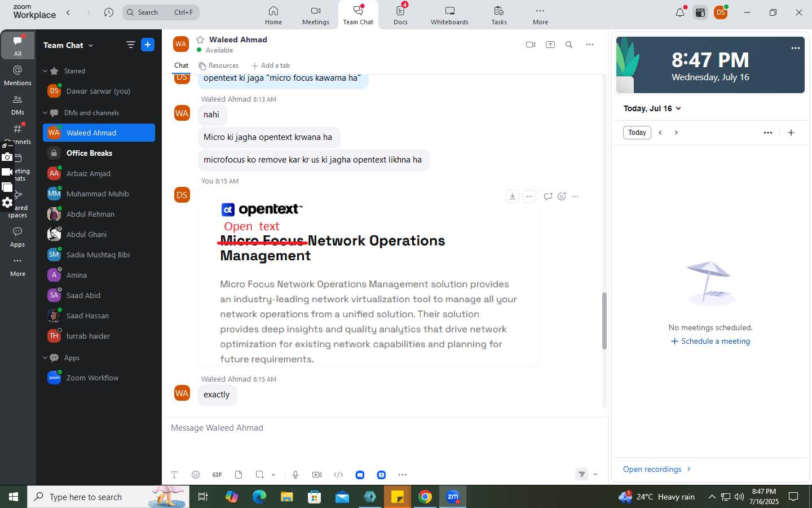Click Schedule a meeting link

(710, 341)
